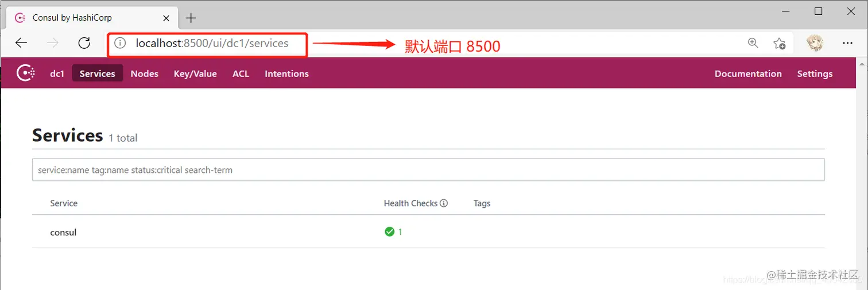The width and height of the screenshot is (868, 290).
Task: Click the Consul logo in the navbar
Action: click(x=26, y=74)
